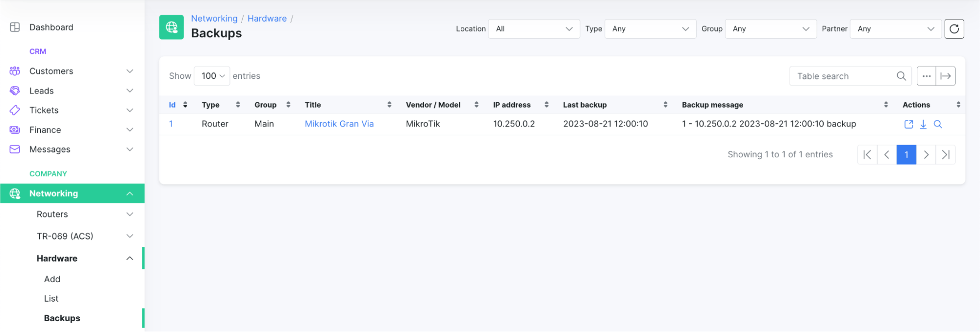
Task: Click the Messages envelope icon
Action: (15, 149)
